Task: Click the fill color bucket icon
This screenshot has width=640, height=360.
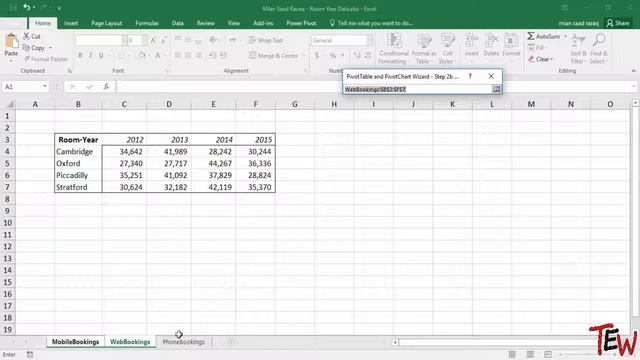Action: click(x=142, y=55)
